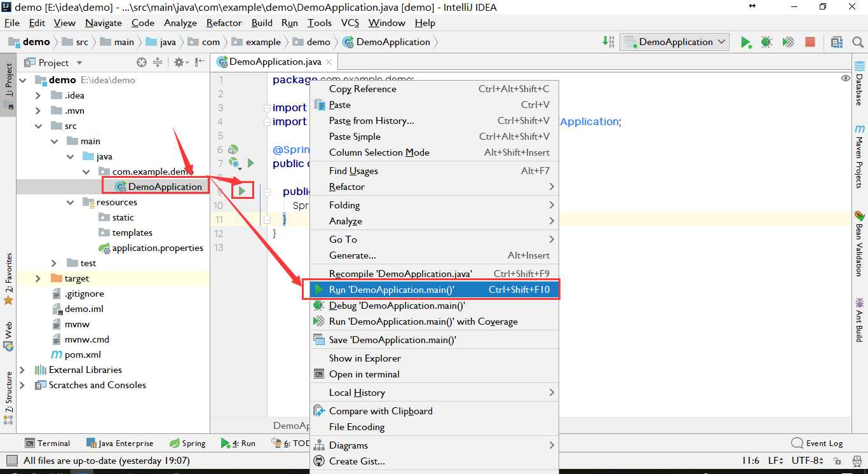Expand the .mvn folder
The height and width of the screenshot is (474, 868).
click(x=38, y=111)
